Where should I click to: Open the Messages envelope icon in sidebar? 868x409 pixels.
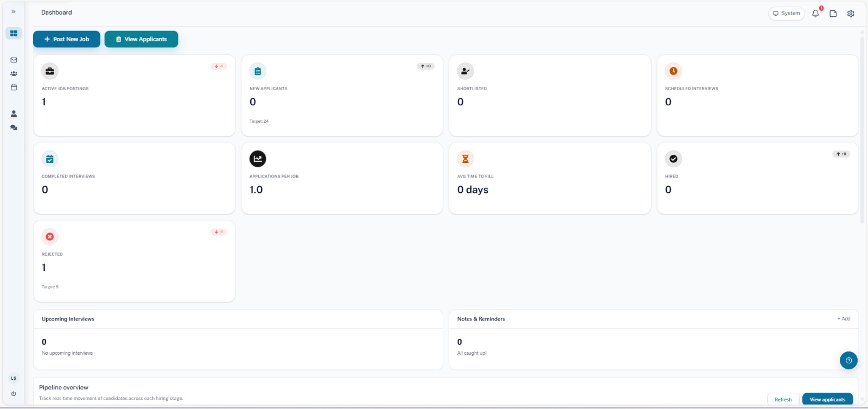pos(14,60)
